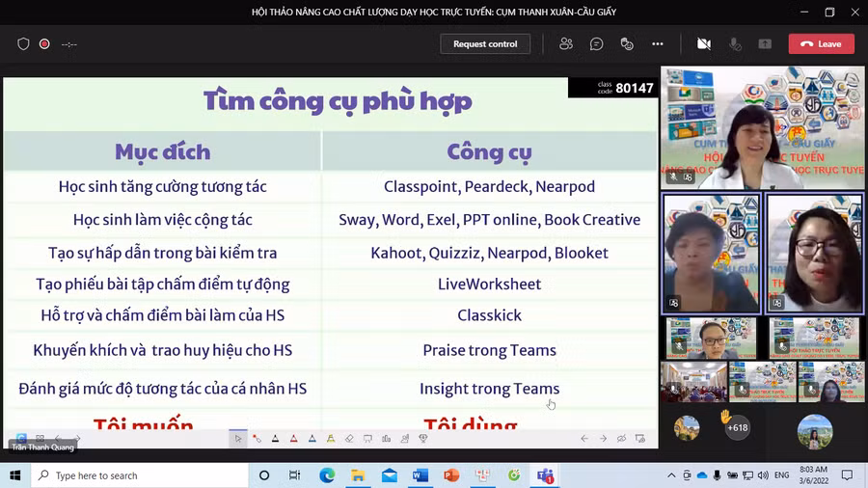Click the OneDrive cloud tray icon
The height and width of the screenshot is (488, 868).
click(x=702, y=475)
